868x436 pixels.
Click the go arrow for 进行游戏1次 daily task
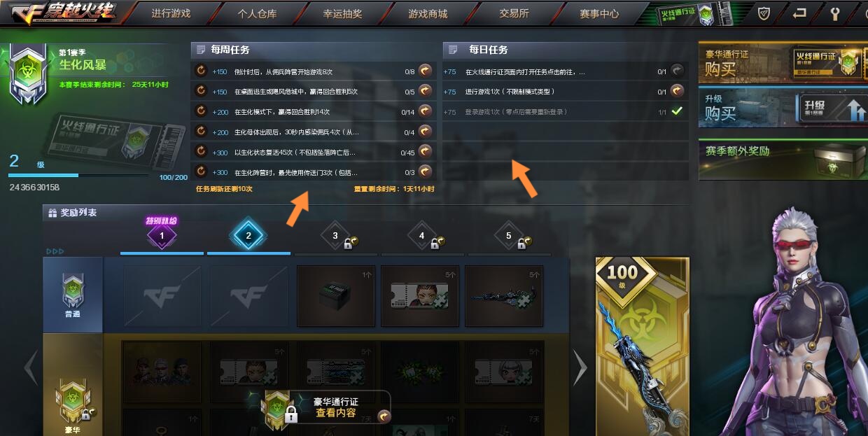677,91
